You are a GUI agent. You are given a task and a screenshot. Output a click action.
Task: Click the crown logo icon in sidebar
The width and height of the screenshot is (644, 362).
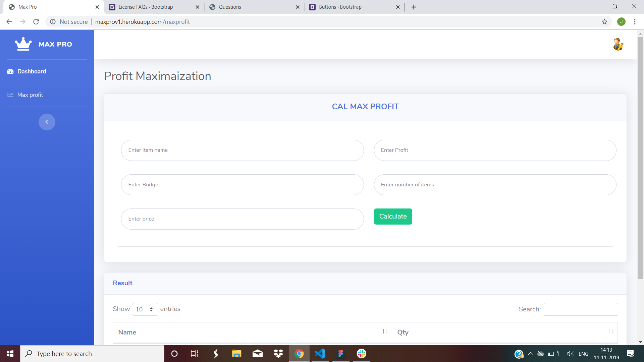(23, 44)
